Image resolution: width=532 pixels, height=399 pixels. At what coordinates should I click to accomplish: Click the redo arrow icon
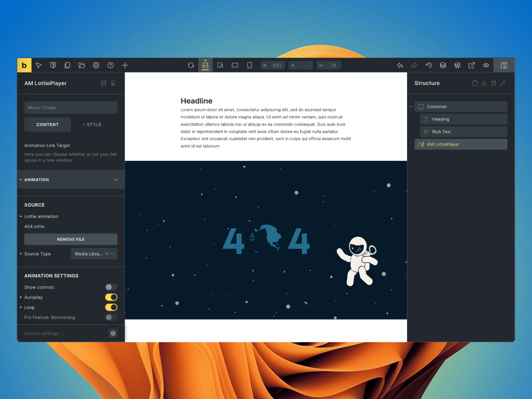pyautogui.click(x=414, y=65)
